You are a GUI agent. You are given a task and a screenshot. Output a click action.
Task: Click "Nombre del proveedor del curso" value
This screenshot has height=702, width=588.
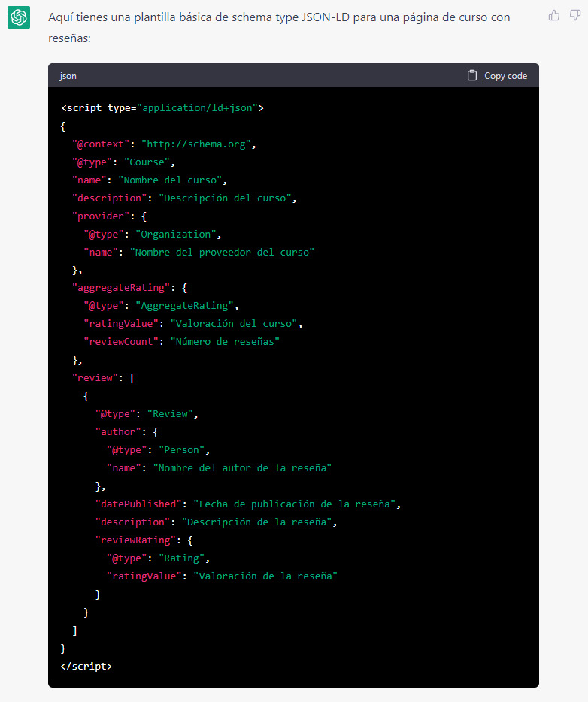pyautogui.click(x=222, y=252)
